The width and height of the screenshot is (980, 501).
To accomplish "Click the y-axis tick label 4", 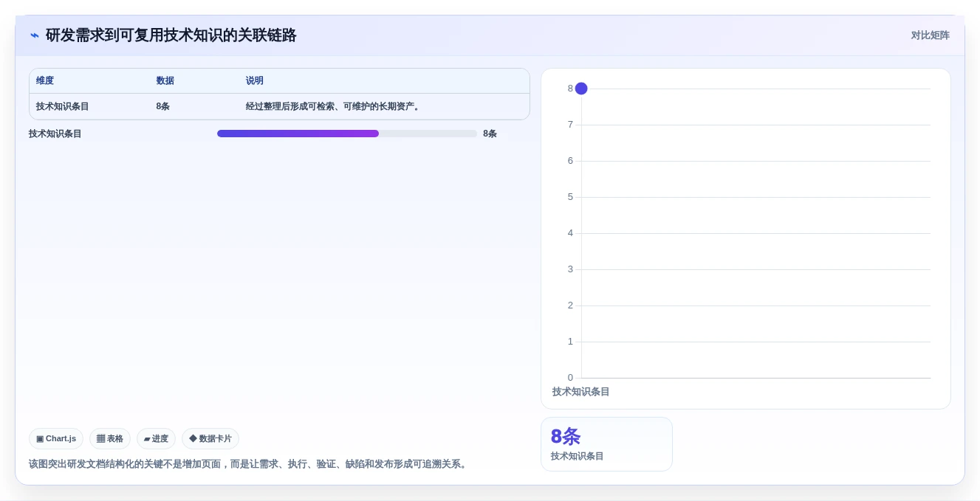I will (x=570, y=233).
